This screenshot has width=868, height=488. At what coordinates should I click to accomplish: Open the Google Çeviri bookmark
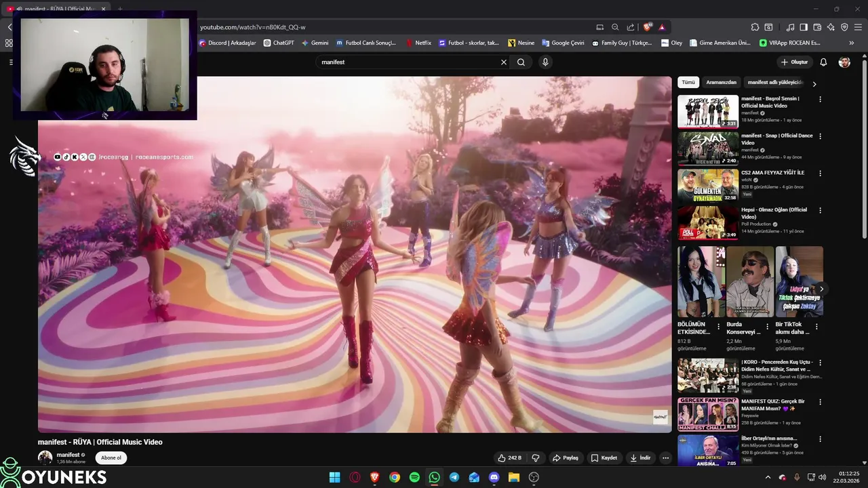pyautogui.click(x=562, y=43)
